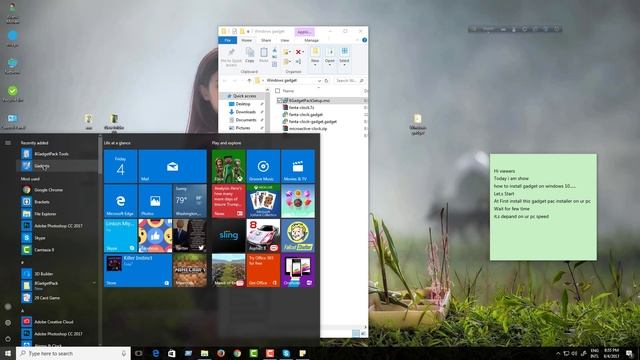Toggle checkbox for 8GadgetPackSetup.msi

(x=280, y=100)
